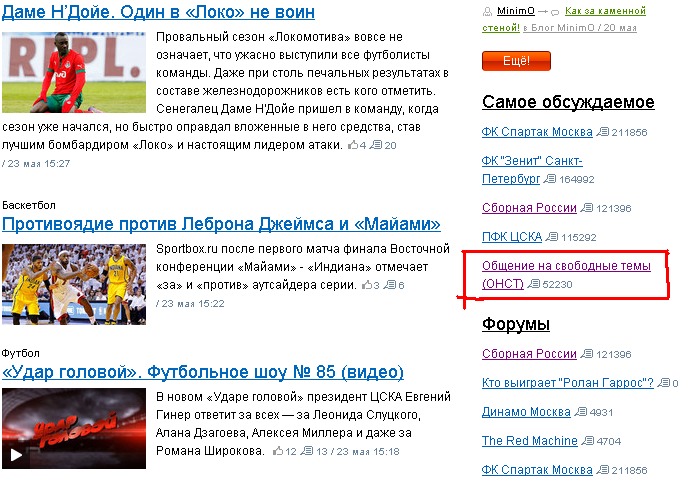Open 'Общение на свободные темы (ОНСТ)' link
Image resolution: width=695 pixels, height=482 pixels.
566,275
